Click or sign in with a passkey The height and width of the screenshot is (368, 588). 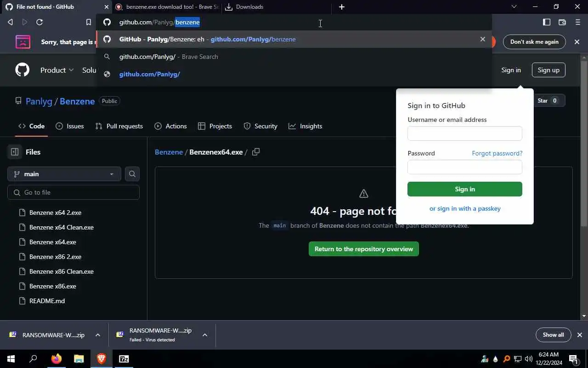pos(465,208)
